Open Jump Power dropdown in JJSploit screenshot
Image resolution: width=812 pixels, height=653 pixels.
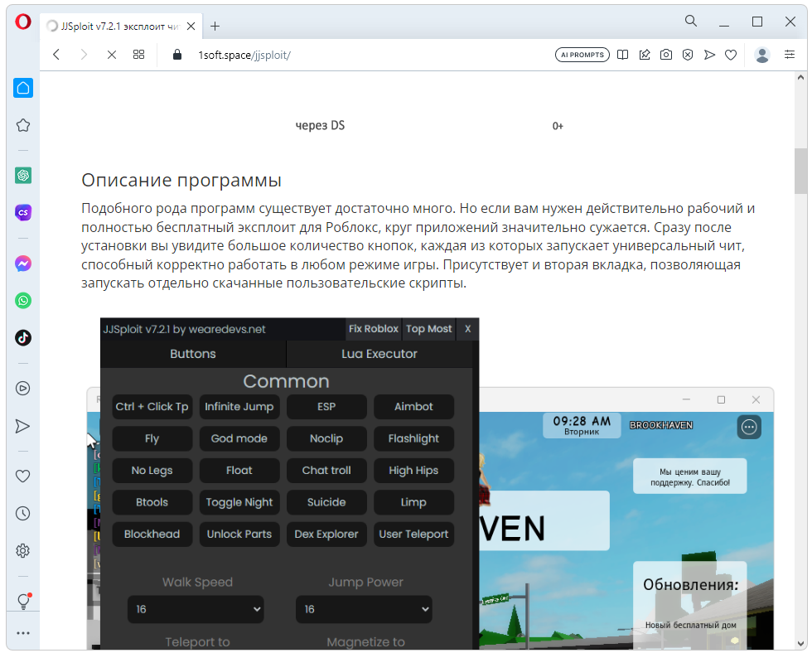pos(364,609)
